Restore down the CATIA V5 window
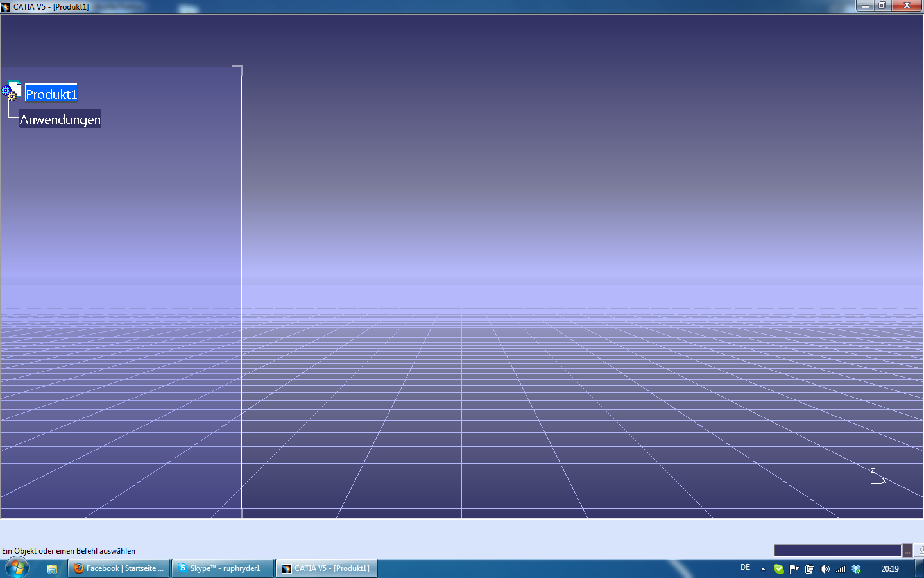924x578 pixels. 882,6
